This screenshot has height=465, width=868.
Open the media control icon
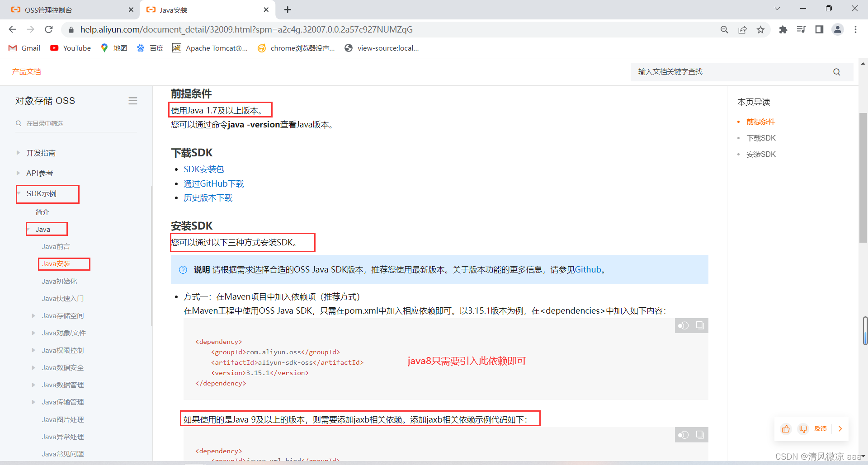point(801,29)
